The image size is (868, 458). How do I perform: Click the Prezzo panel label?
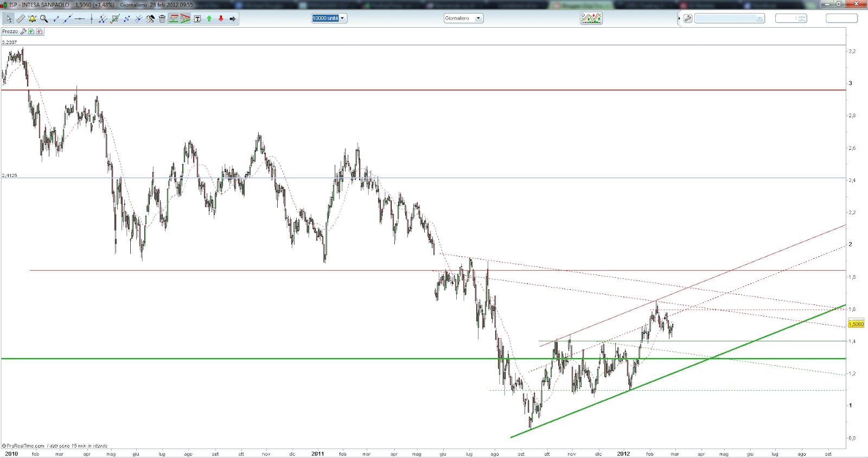[10, 31]
